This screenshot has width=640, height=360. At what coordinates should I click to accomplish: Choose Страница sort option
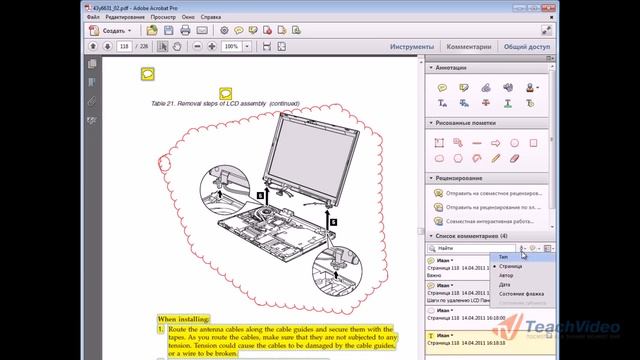click(522, 266)
